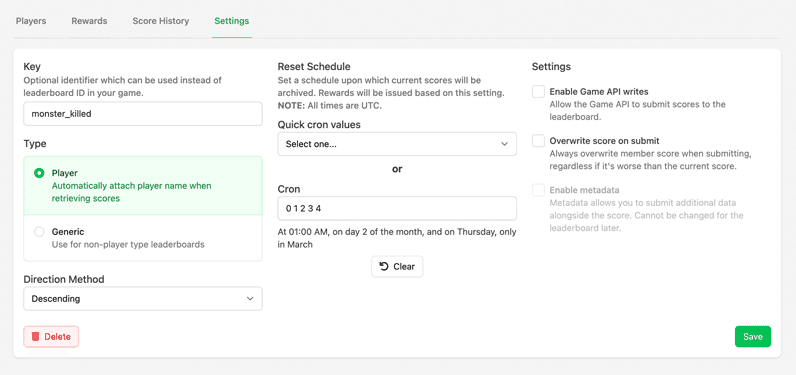The width and height of the screenshot is (796, 375).
Task: Select the Settings tab
Action: 231,21
